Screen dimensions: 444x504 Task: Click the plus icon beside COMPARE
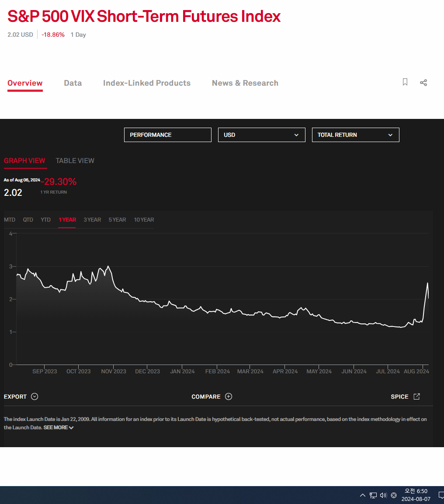coord(229,396)
